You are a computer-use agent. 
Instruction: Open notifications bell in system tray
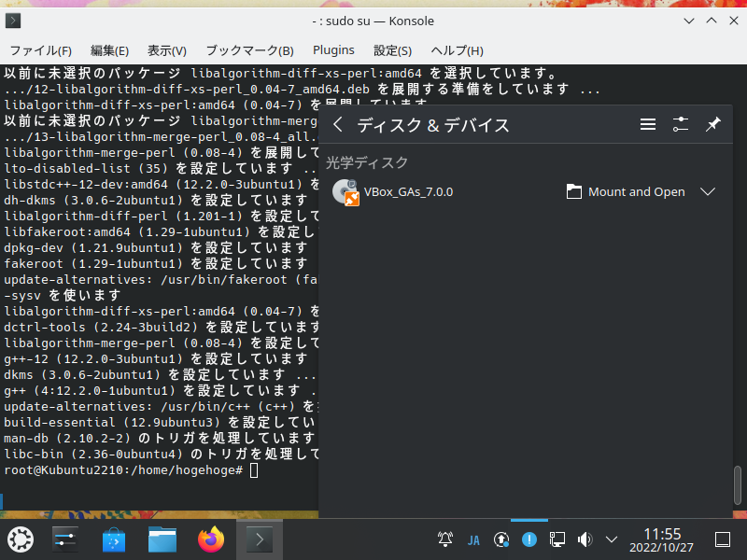coord(445,539)
